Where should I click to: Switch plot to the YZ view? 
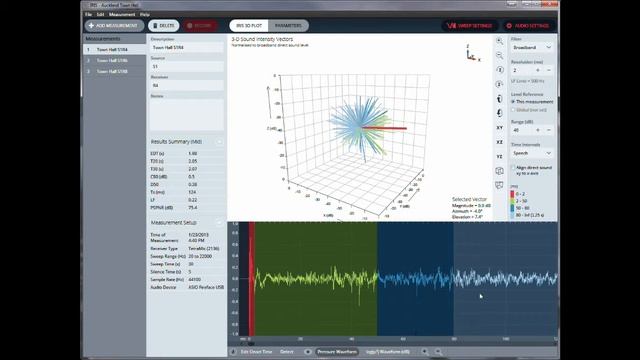coord(499,156)
